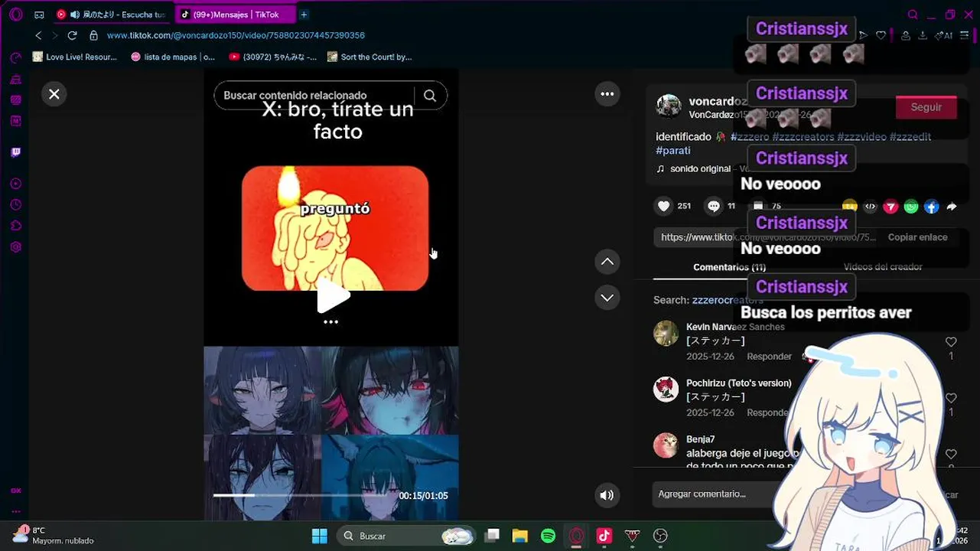Click the red send-to-friends share icon
This screenshot has height=551, width=980.
tap(890, 207)
